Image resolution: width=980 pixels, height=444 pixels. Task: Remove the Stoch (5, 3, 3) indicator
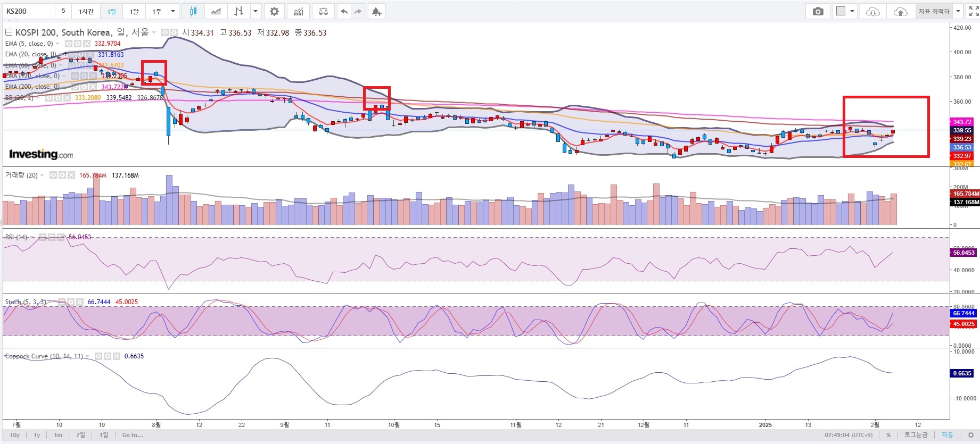point(80,302)
